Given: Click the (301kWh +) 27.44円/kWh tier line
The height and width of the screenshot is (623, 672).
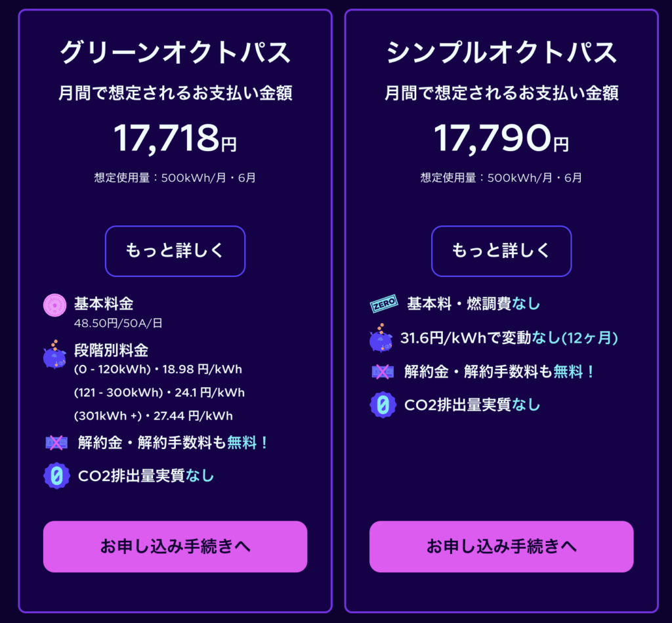Looking at the screenshot, I should 154,416.
